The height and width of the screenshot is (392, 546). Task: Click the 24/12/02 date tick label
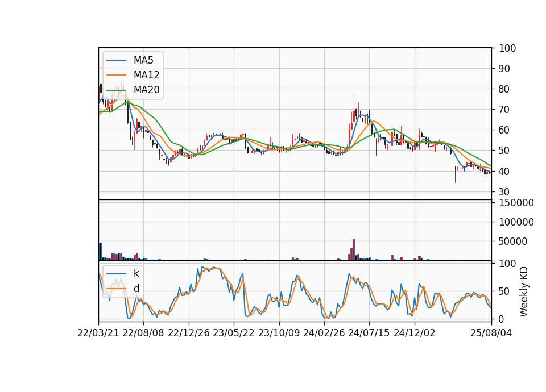tap(415, 333)
